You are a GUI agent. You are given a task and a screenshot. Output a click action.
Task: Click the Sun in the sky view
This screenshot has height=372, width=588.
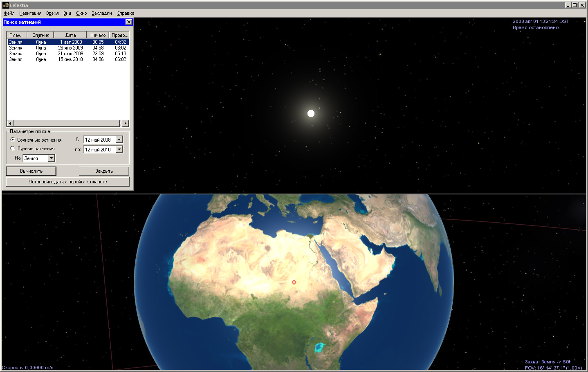[x=311, y=113]
